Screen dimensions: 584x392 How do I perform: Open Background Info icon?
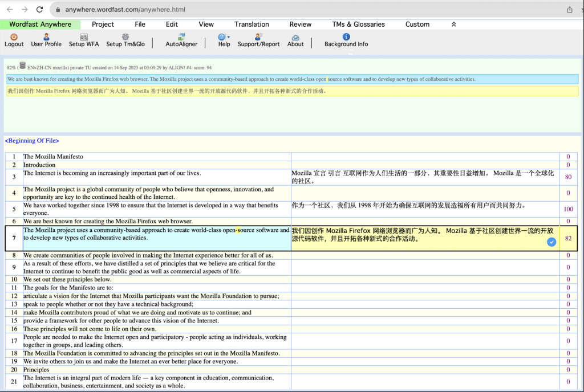click(x=346, y=37)
